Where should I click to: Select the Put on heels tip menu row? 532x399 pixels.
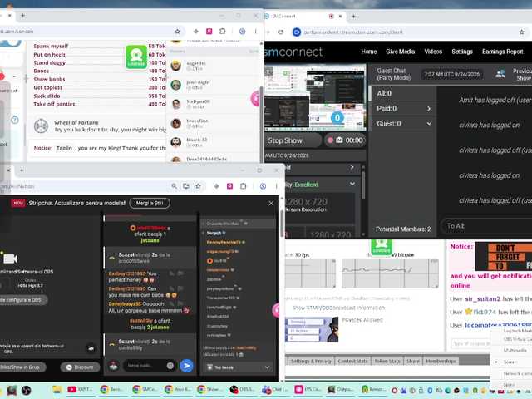pos(100,55)
